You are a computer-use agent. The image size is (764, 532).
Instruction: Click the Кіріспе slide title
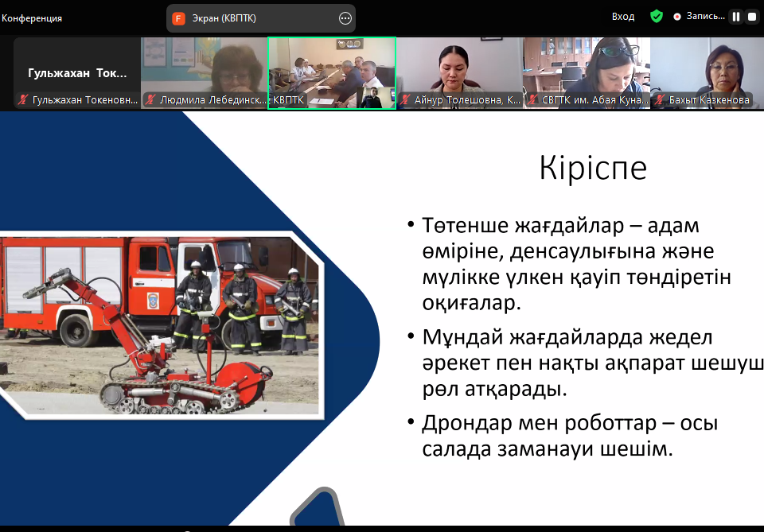(593, 169)
